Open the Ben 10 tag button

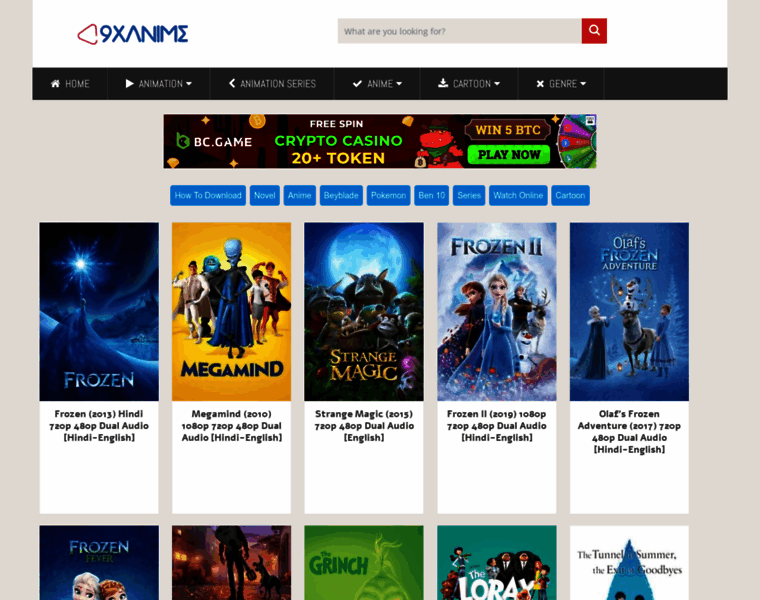pos(431,195)
